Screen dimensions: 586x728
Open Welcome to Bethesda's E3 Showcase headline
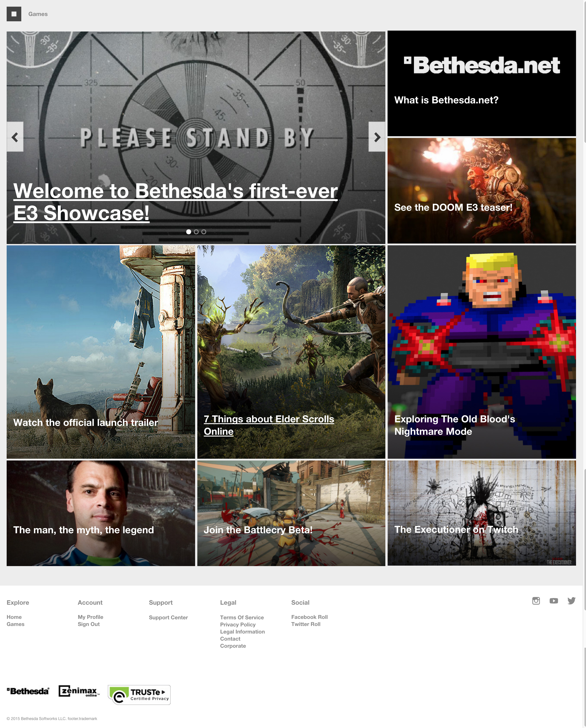coord(176,202)
